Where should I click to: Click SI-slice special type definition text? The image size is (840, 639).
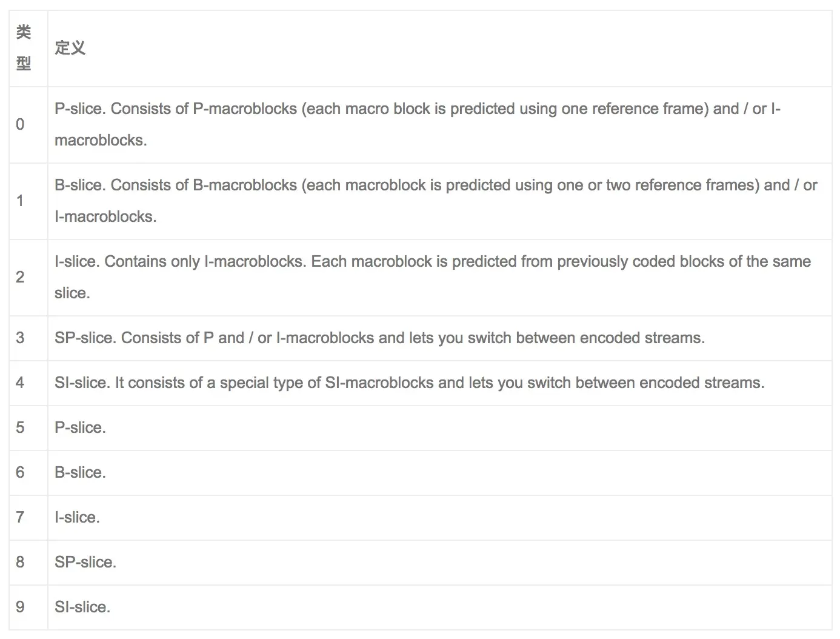point(409,383)
